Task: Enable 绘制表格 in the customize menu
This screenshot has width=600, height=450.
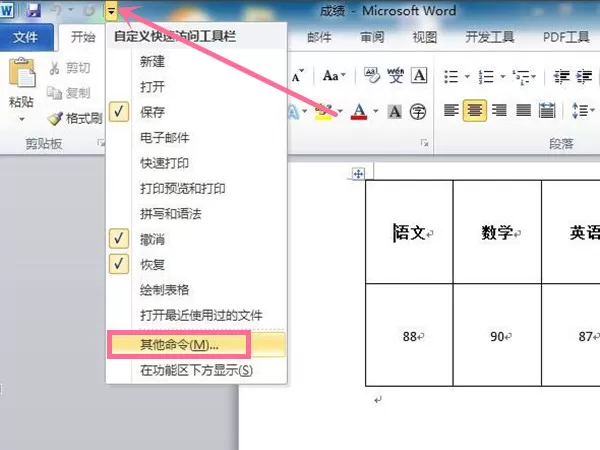Action: pos(196,290)
